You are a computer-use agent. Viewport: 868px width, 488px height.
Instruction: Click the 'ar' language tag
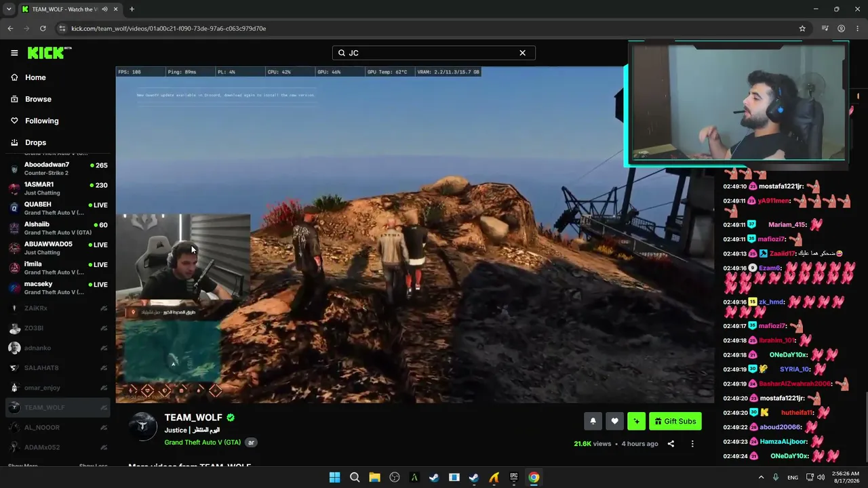(251, 443)
